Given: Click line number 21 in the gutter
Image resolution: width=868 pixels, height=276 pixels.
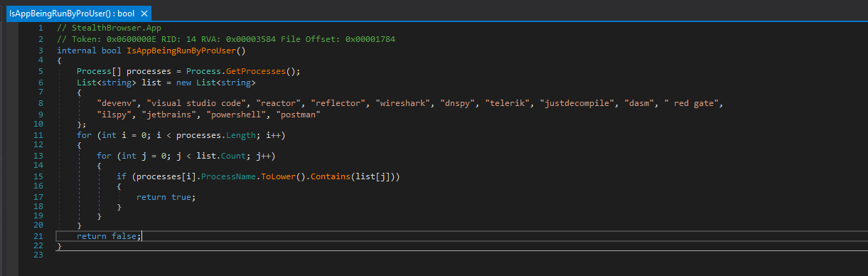Looking at the screenshot, I should pos(38,236).
